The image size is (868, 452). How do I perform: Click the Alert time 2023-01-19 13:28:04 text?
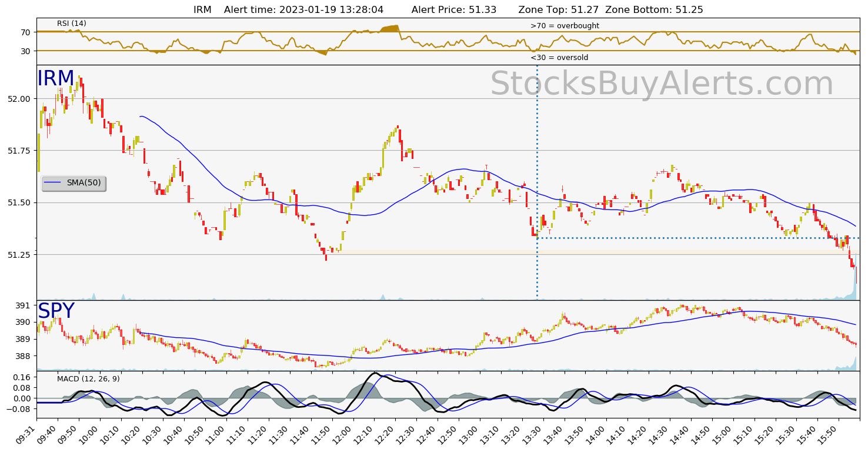click(x=304, y=10)
